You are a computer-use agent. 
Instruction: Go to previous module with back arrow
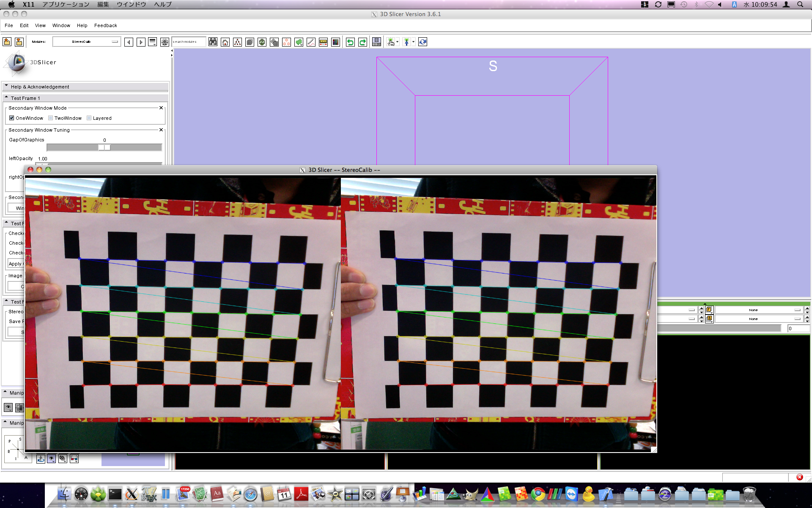[x=129, y=42]
